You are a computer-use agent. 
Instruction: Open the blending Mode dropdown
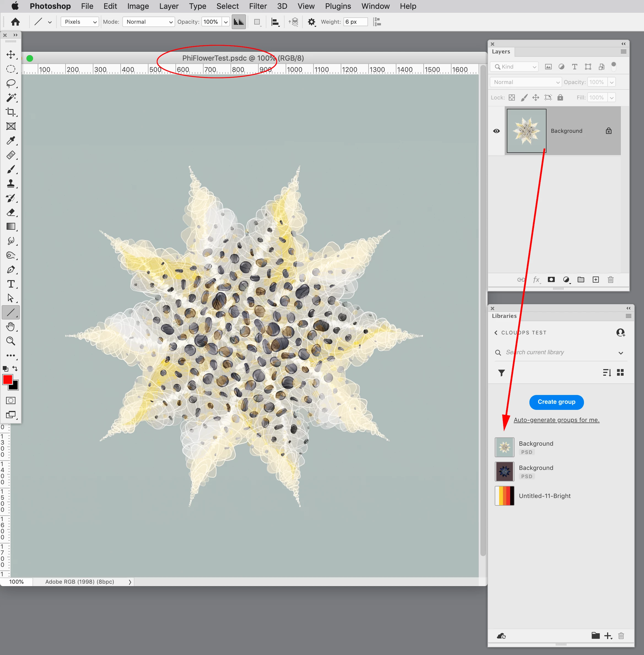(148, 22)
